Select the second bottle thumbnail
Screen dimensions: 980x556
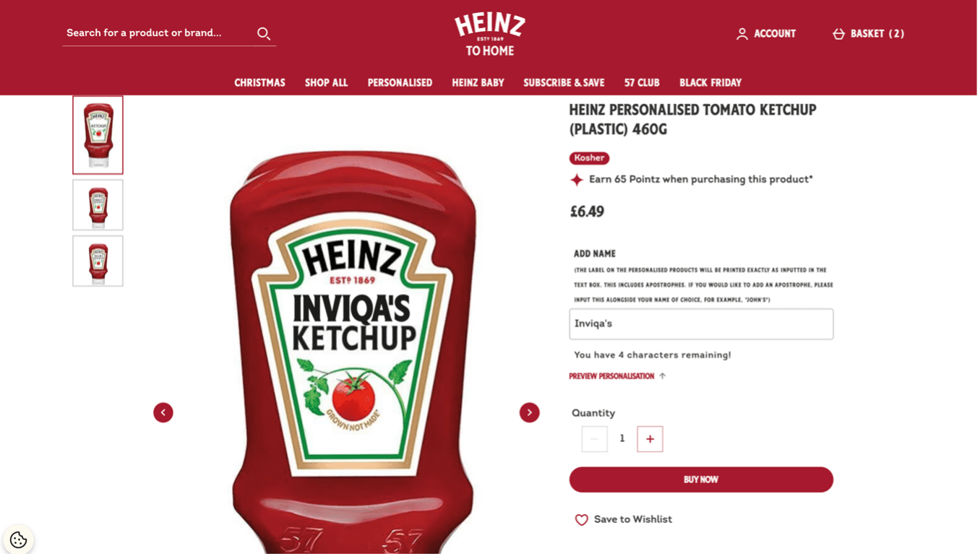(x=98, y=204)
